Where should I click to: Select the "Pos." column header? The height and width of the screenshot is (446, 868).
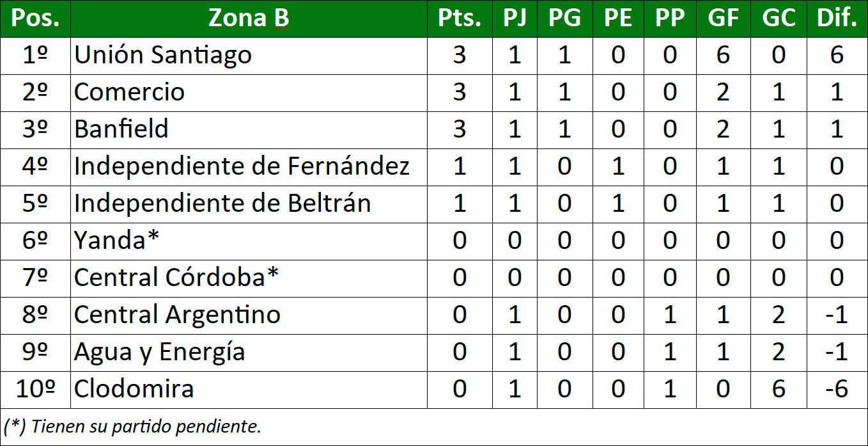(35, 19)
